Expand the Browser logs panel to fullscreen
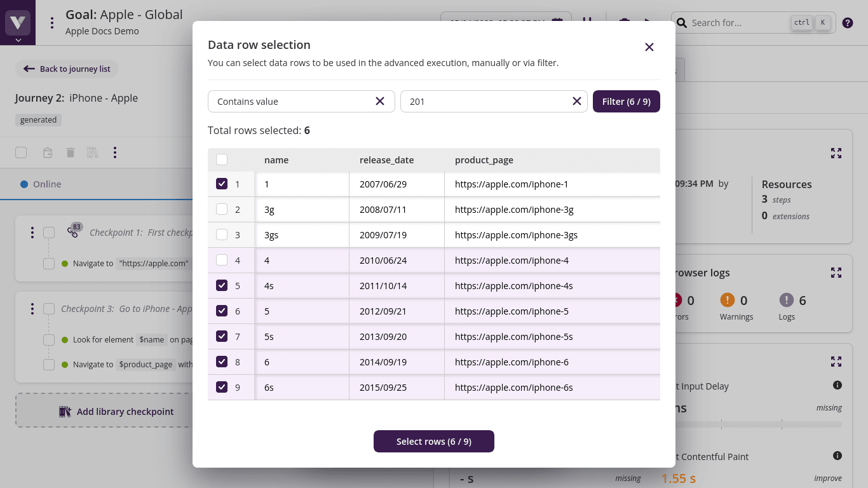The width and height of the screenshot is (868, 488). [x=836, y=273]
